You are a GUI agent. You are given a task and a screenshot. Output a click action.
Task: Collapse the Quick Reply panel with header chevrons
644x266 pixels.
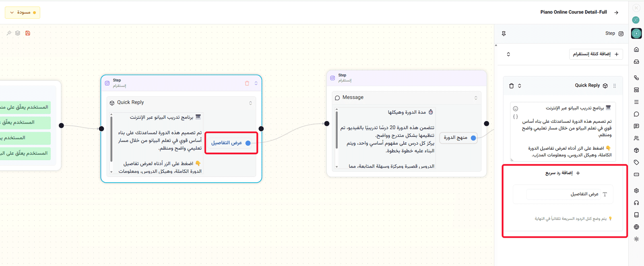pyautogui.click(x=520, y=86)
